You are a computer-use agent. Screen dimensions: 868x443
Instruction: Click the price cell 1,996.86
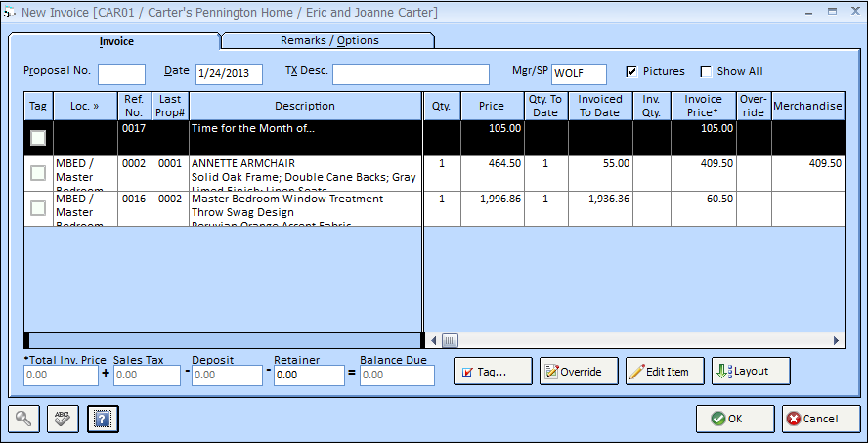[492, 208]
